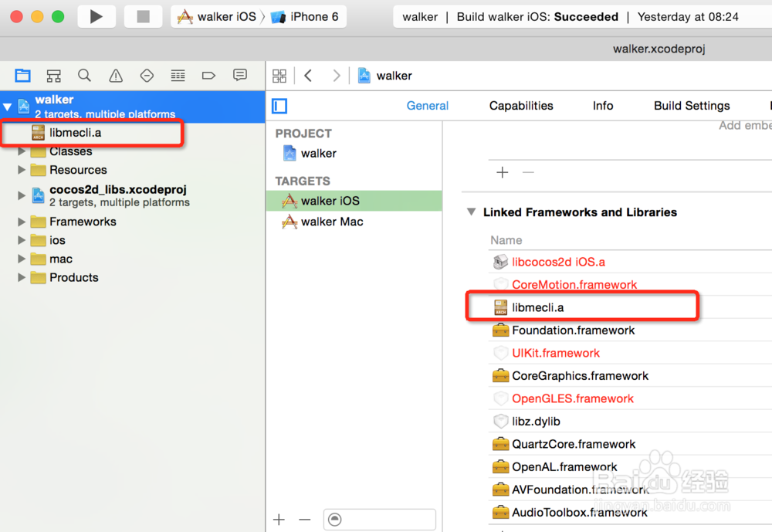Switch to the Info tab

click(603, 106)
